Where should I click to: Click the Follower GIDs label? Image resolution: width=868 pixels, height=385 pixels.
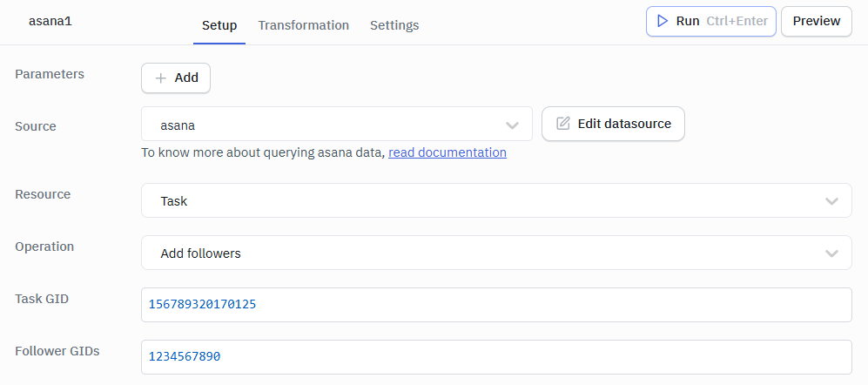pyautogui.click(x=57, y=351)
